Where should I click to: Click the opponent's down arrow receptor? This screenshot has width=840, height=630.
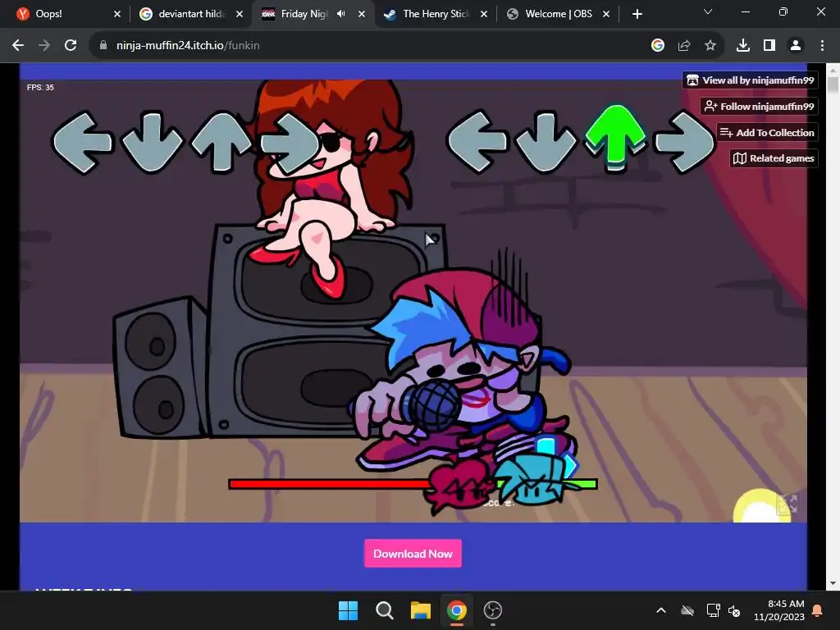point(152,143)
